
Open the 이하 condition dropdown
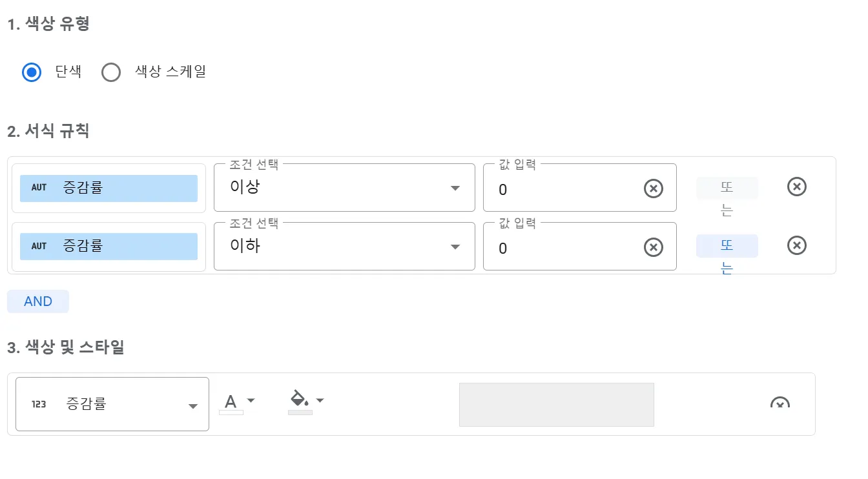(x=344, y=247)
